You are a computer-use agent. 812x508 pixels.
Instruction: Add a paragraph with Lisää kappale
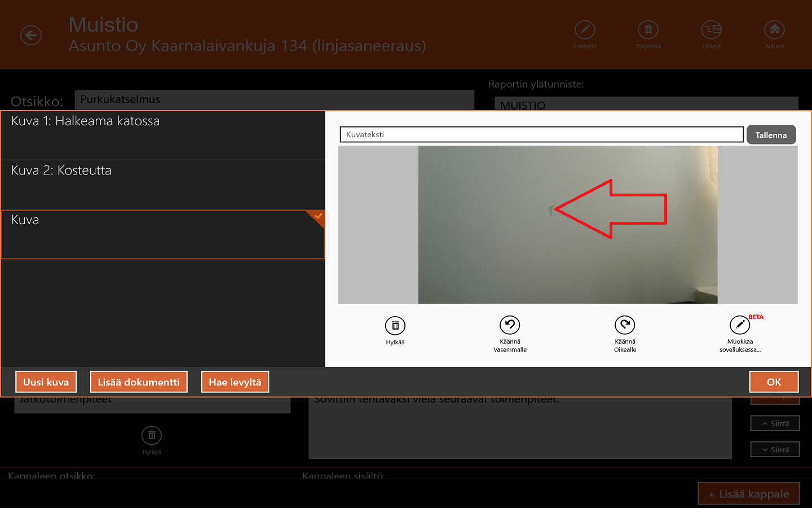[749, 494]
